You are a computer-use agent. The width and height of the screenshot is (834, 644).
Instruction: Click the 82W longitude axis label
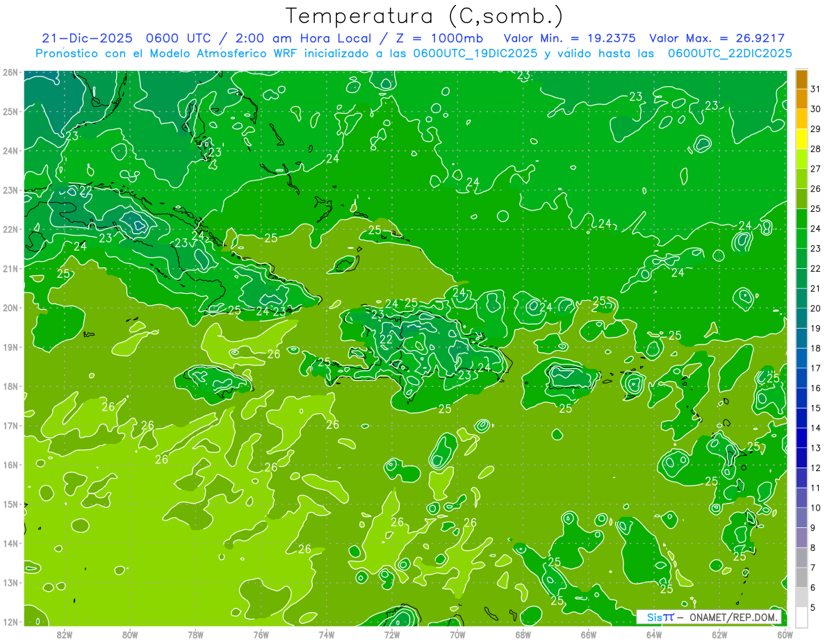[x=65, y=634]
